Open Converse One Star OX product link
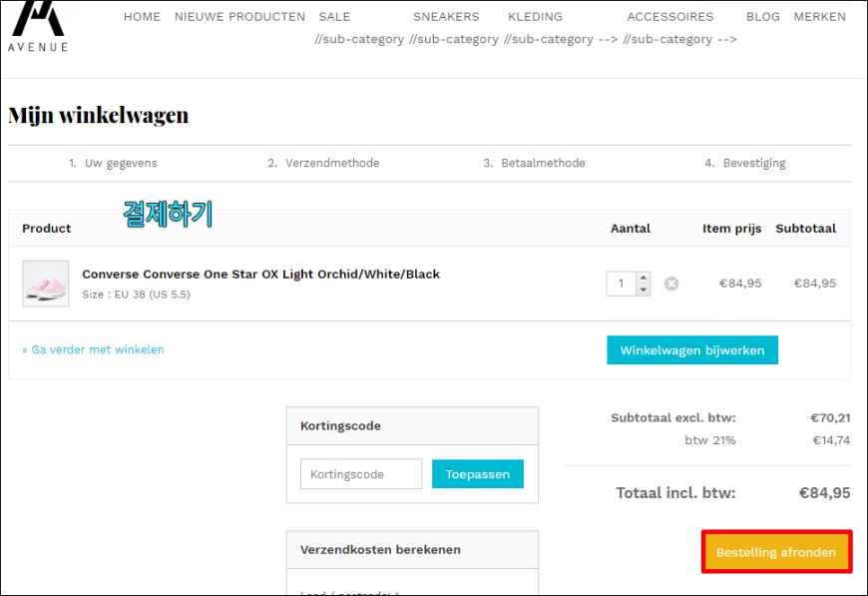Viewport: 868px width, 596px height. point(260,275)
